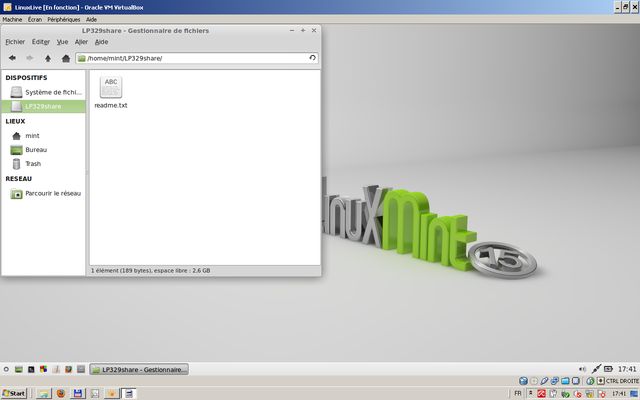Open VirtualBox Machine menu
The height and width of the screenshot is (400, 640).
pos(12,19)
